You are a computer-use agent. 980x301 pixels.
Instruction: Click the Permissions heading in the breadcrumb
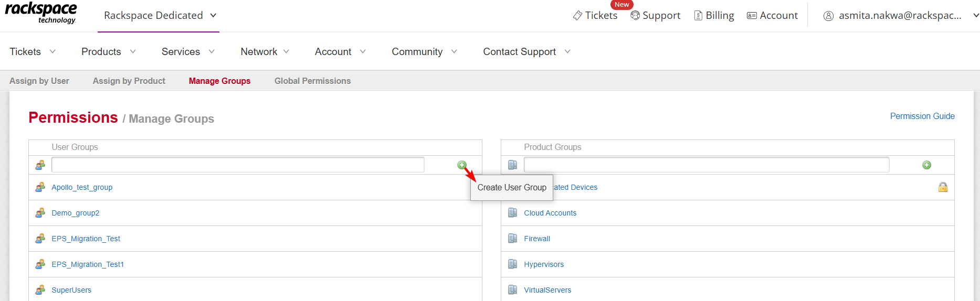click(x=73, y=117)
